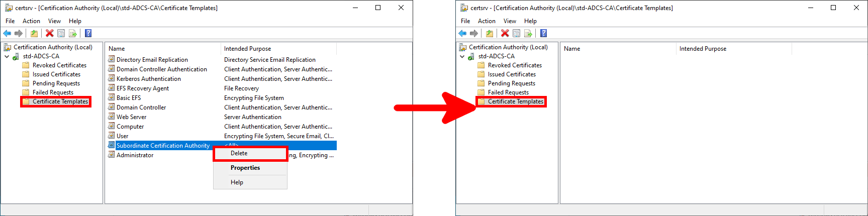
Task: Select std-ADCS-CA in the right window tree
Action: 497,56
